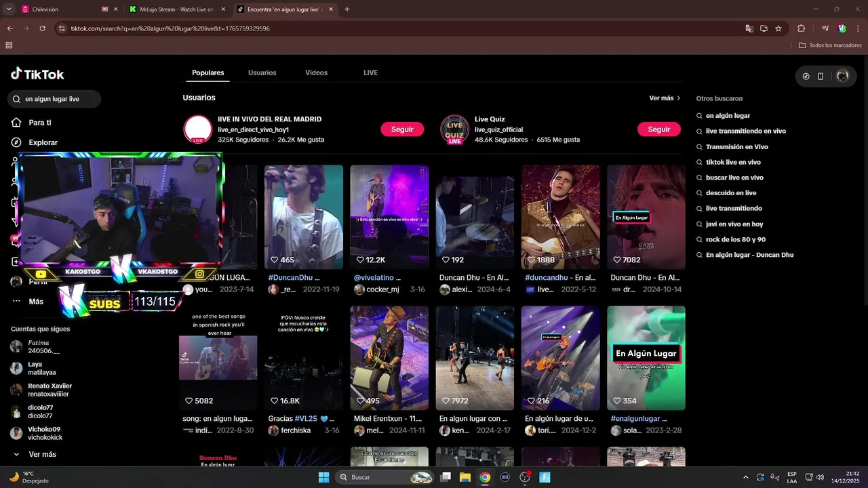Follow live_quiz_official with Seguir button
Screen dimensions: 868x488
[659, 129]
